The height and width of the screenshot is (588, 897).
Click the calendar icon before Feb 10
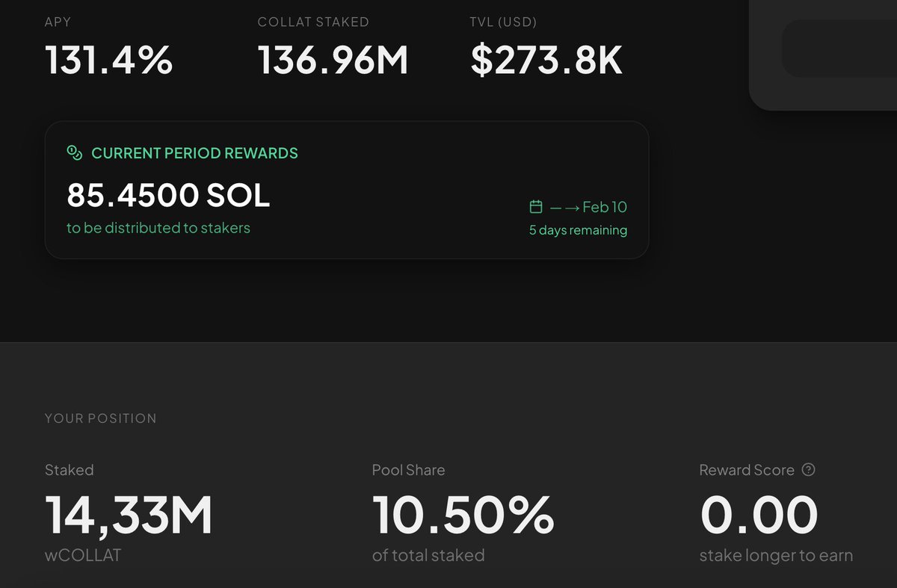tap(536, 207)
